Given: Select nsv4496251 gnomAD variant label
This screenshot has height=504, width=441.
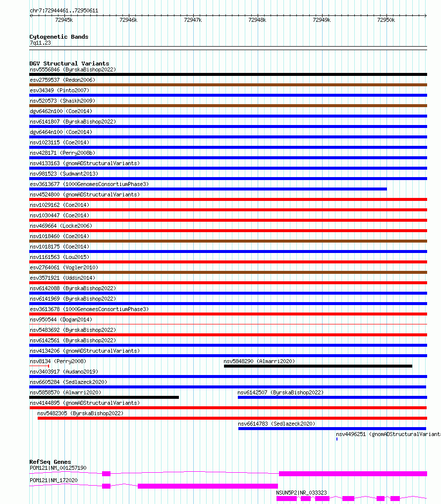Looking at the screenshot, I should 388,434.
